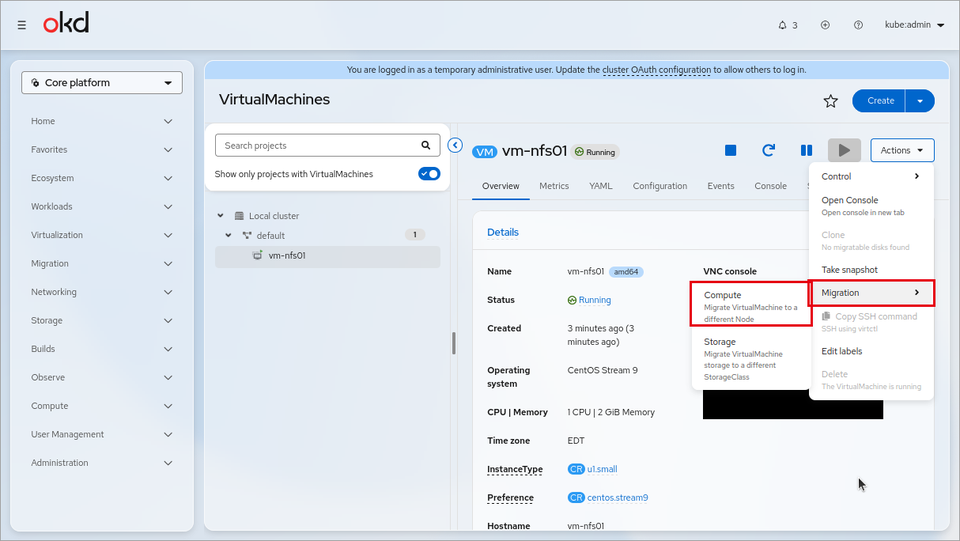Open the Create split-button dropdown arrow
Screen dimensions: 960x541
point(920,101)
